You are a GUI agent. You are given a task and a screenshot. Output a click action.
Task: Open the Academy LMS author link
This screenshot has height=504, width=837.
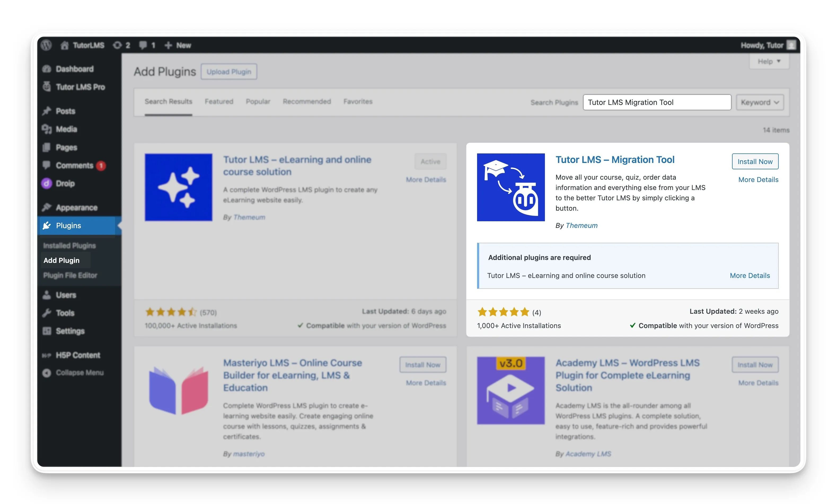588,454
